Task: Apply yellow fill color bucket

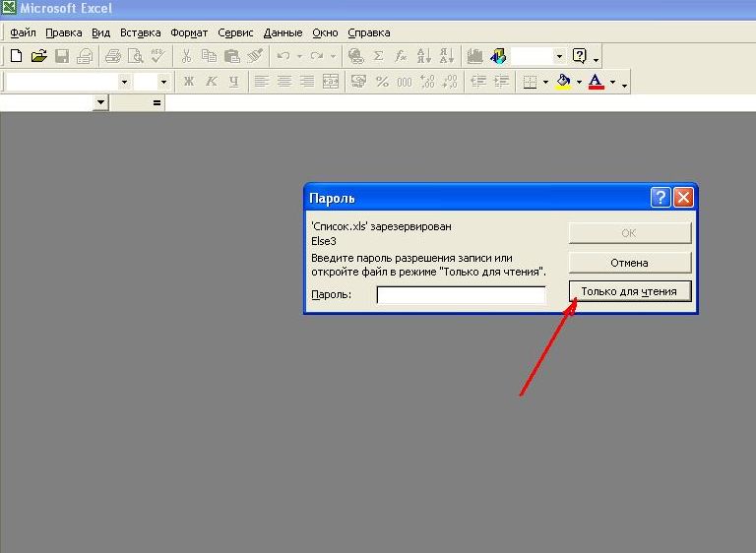Action: coord(563,82)
